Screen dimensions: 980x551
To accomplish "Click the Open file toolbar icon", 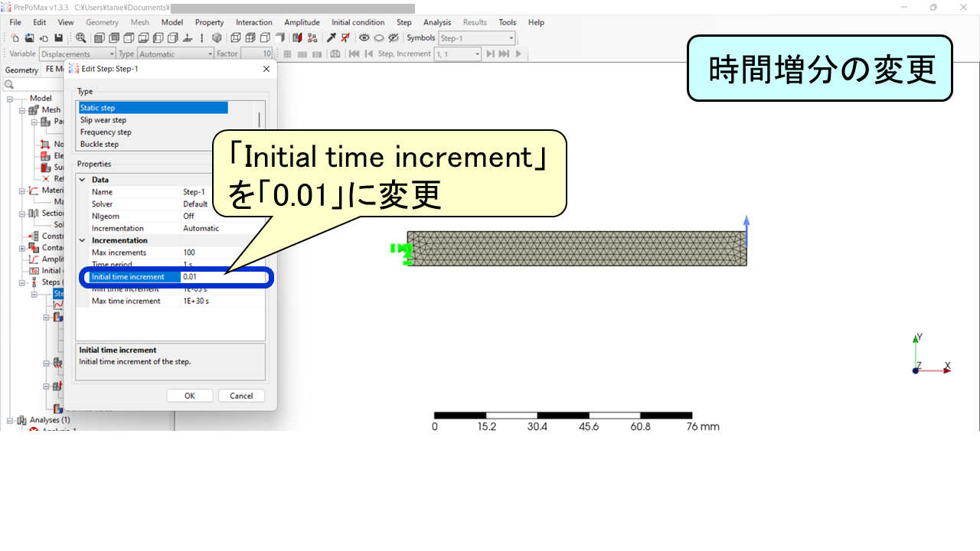I will pyautogui.click(x=29, y=37).
